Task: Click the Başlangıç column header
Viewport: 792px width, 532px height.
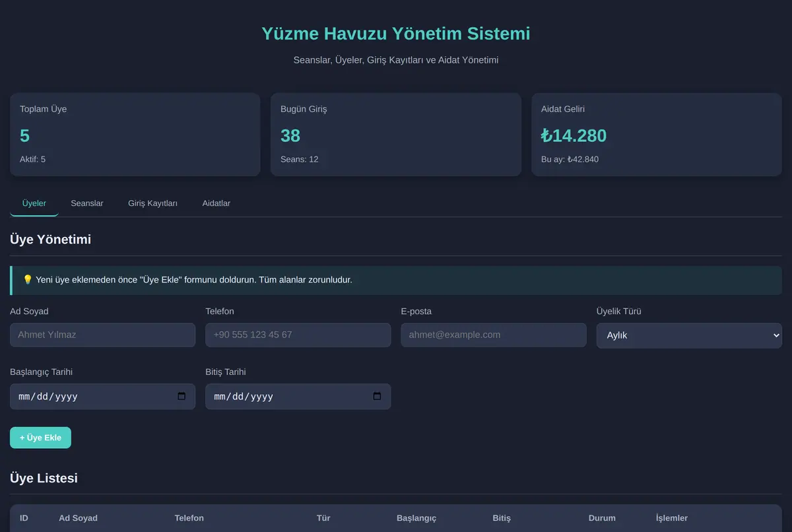Action: 416,518
